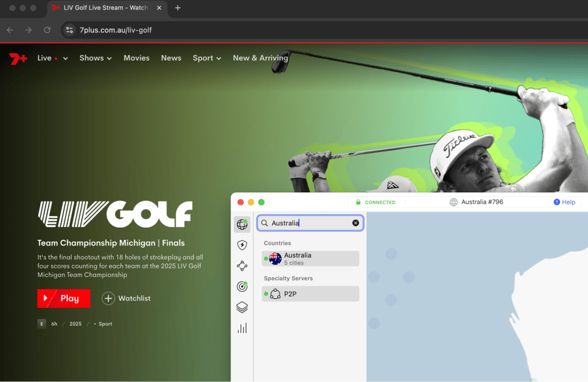588x382 pixels.
Task: Click the 6h duration label
Action: coord(55,323)
